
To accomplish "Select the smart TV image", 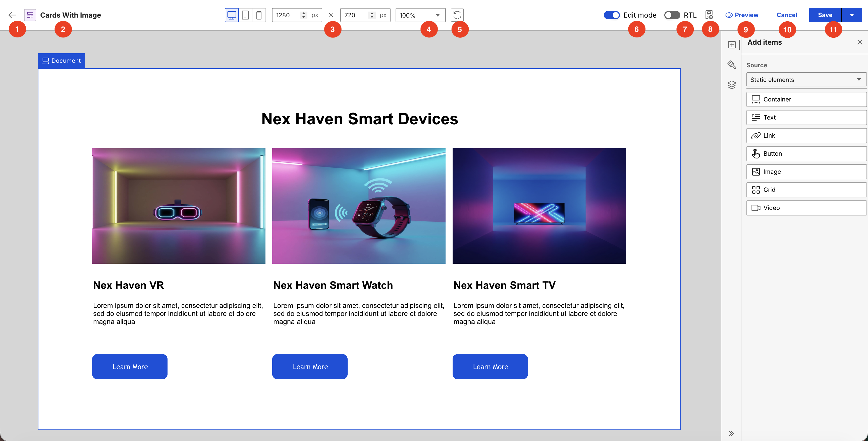I will point(539,206).
